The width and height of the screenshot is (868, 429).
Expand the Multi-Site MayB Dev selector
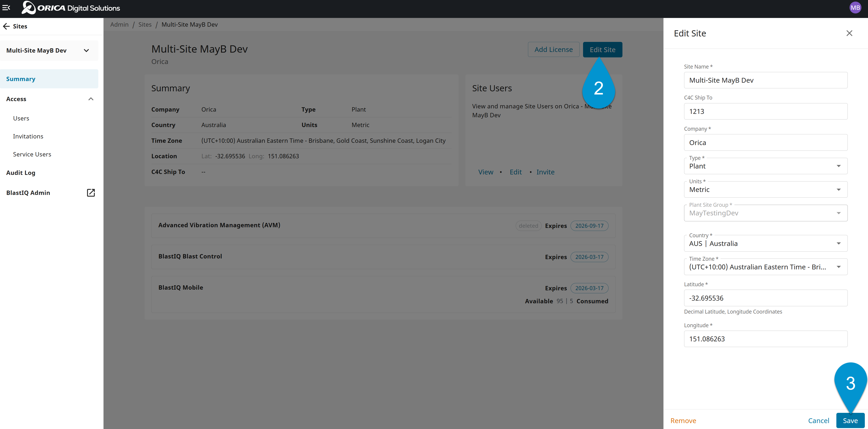point(49,51)
